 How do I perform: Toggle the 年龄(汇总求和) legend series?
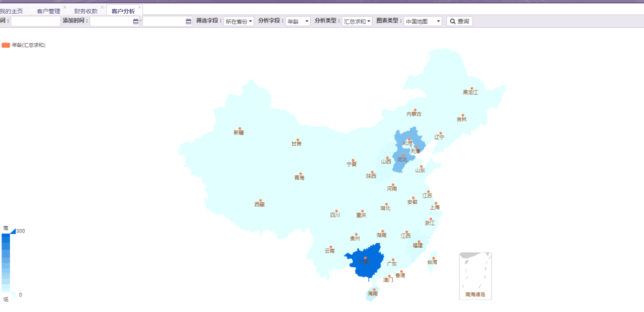click(6, 45)
